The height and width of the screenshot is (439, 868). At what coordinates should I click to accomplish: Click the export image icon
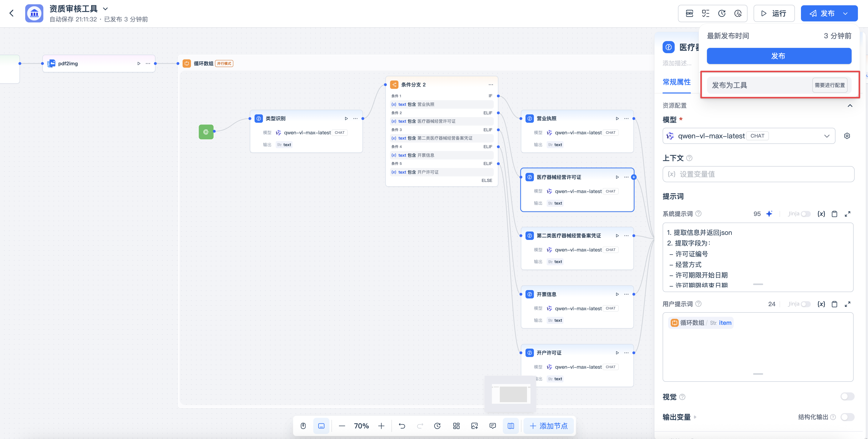[474, 426]
